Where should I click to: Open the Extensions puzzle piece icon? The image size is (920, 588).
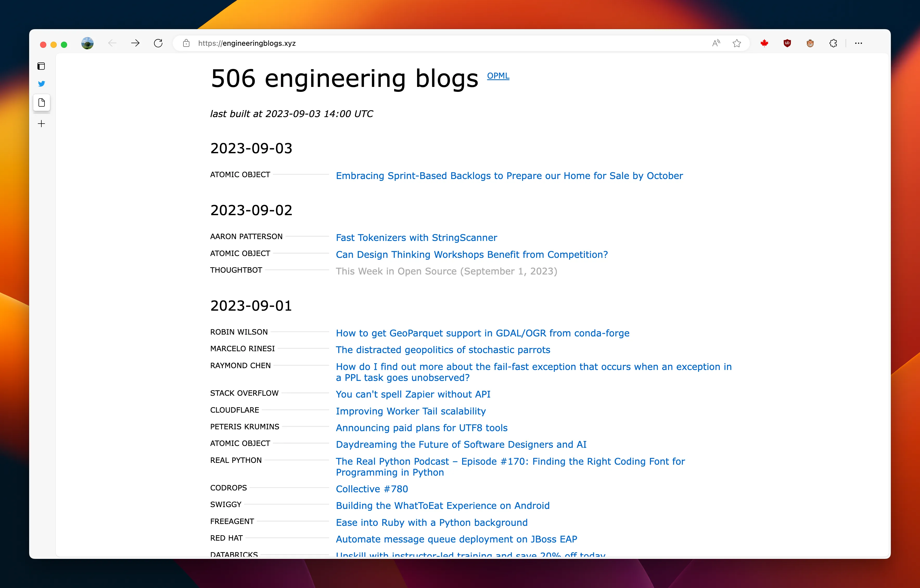coord(833,43)
